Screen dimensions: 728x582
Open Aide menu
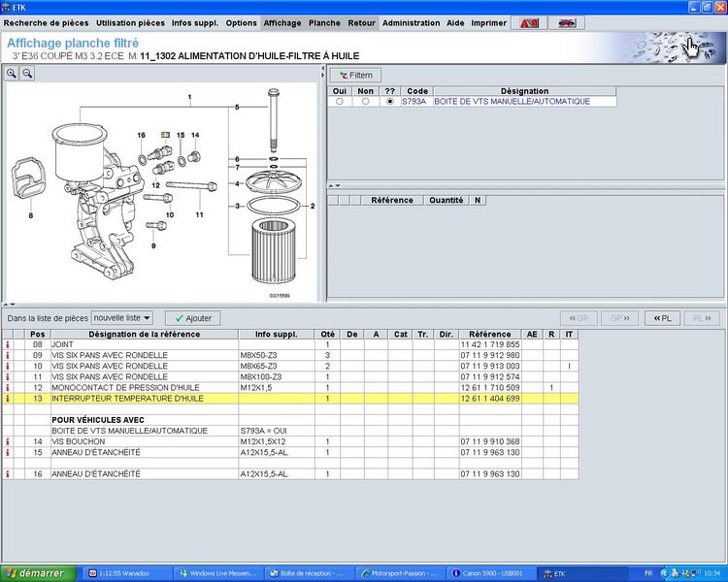pyautogui.click(x=455, y=22)
